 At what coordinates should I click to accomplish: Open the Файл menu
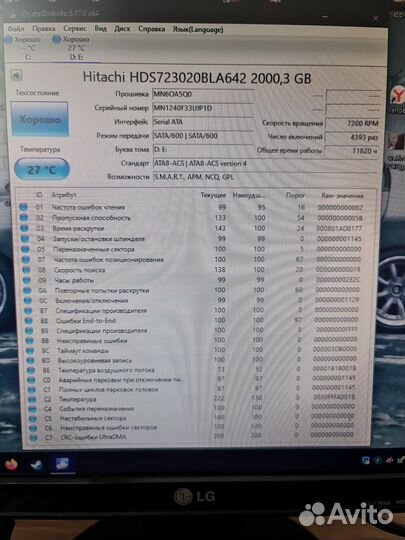[x=16, y=29]
